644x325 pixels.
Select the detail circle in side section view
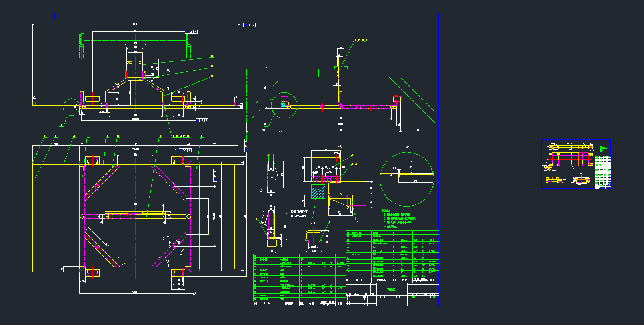(x=284, y=105)
